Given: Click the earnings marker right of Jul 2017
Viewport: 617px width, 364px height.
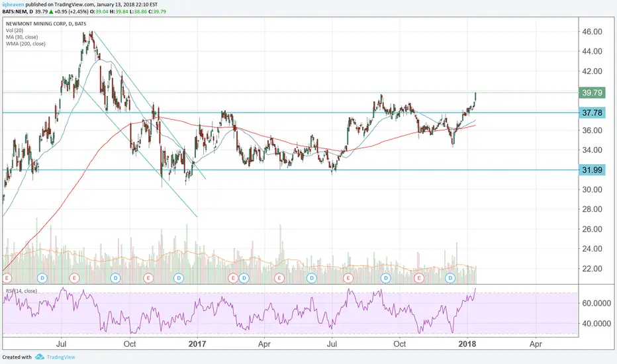Looking at the screenshot, I should point(348,278).
